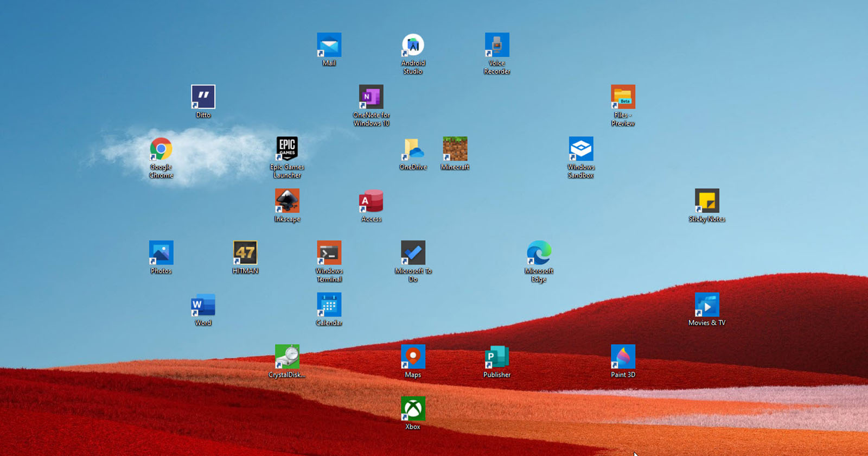The image size is (868, 456).
Task: Open the Mail desktop shortcut
Action: pyautogui.click(x=329, y=45)
